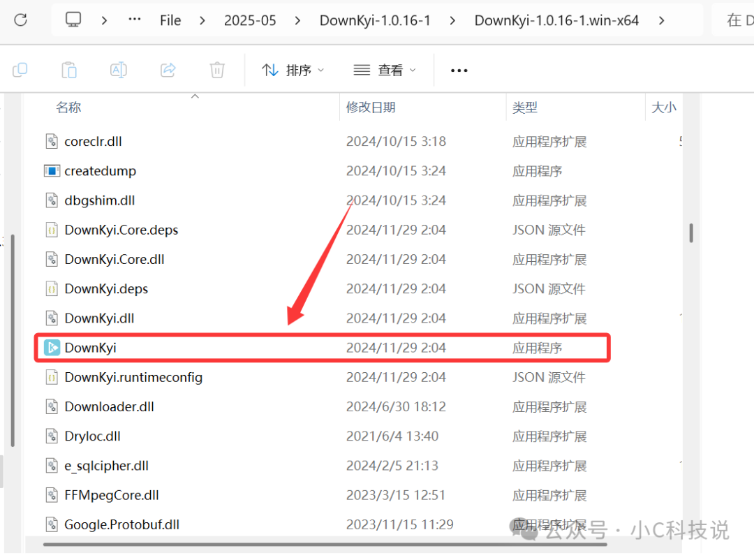Click the DownKyi.Core.dll file name
This screenshot has height=560, width=754.
(114, 259)
